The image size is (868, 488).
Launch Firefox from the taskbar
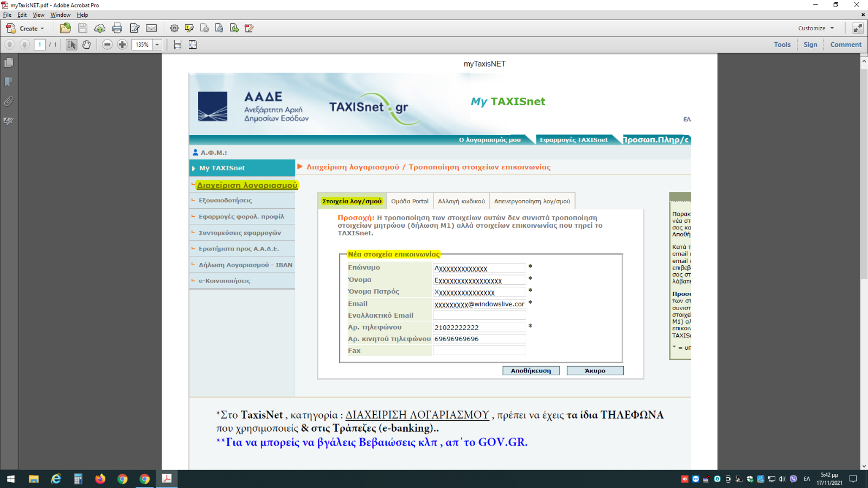pos(100,479)
